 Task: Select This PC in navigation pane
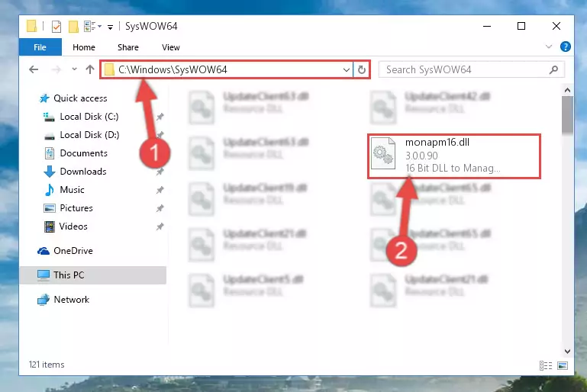click(x=93, y=275)
